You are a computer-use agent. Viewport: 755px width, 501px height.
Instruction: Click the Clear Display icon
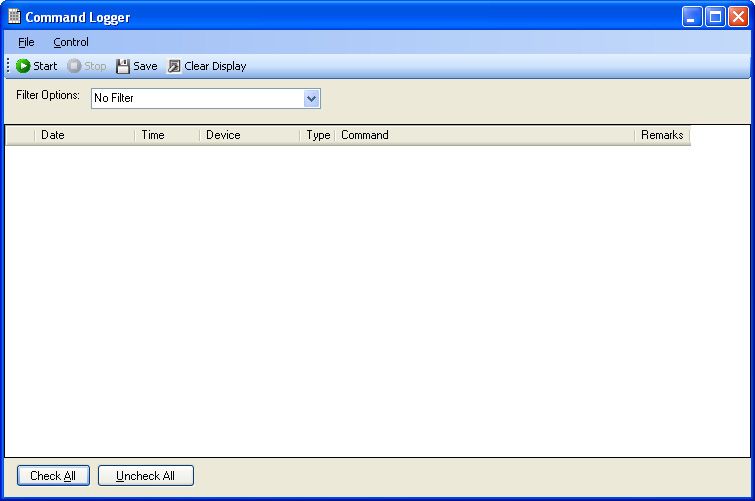click(174, 66)
